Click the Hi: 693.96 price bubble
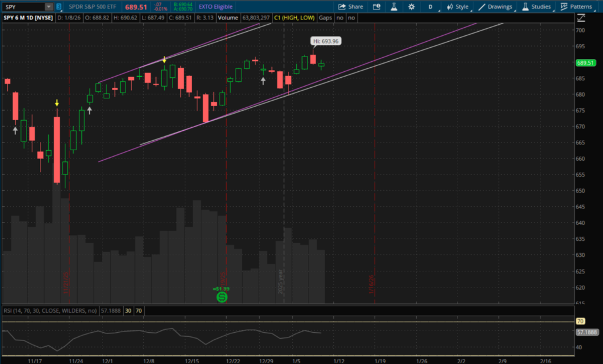The width and height of the screenshot is (603, 364). (x=326, y=41)
